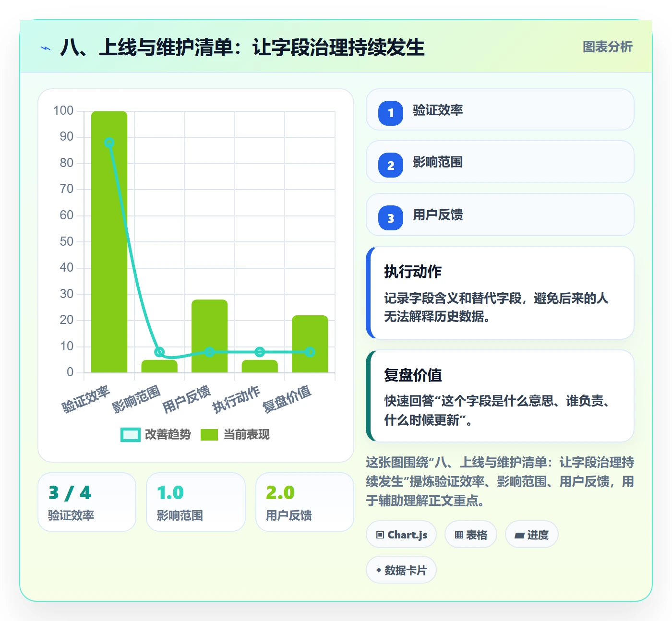
Task: Click the diamond icon in 数据卡片 tag
Action: 379,570
